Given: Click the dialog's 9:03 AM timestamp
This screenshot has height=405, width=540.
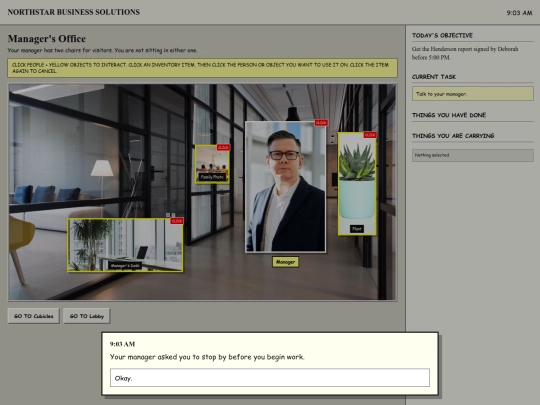Looking at the screenshot, I should [122, 344].
